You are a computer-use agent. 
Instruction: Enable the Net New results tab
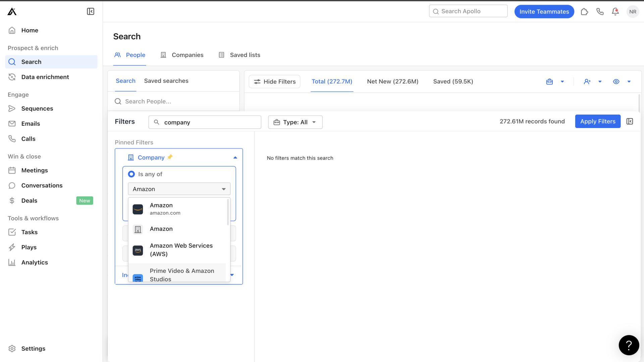(392, 81)
